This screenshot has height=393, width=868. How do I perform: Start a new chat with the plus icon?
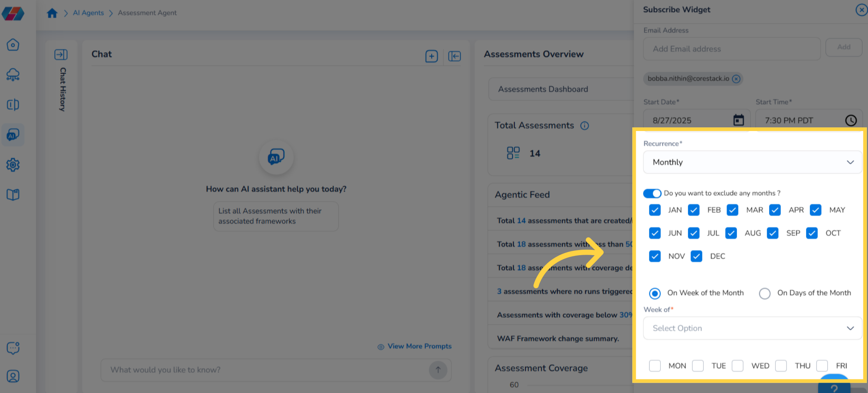point(431,56)
